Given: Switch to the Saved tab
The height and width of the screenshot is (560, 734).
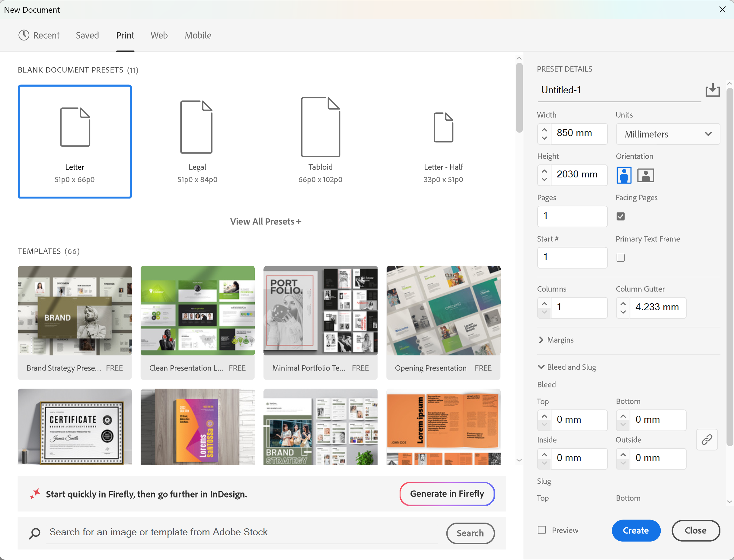Looking at the screenshot, I should pyautogui.click(x=87, y=35).
